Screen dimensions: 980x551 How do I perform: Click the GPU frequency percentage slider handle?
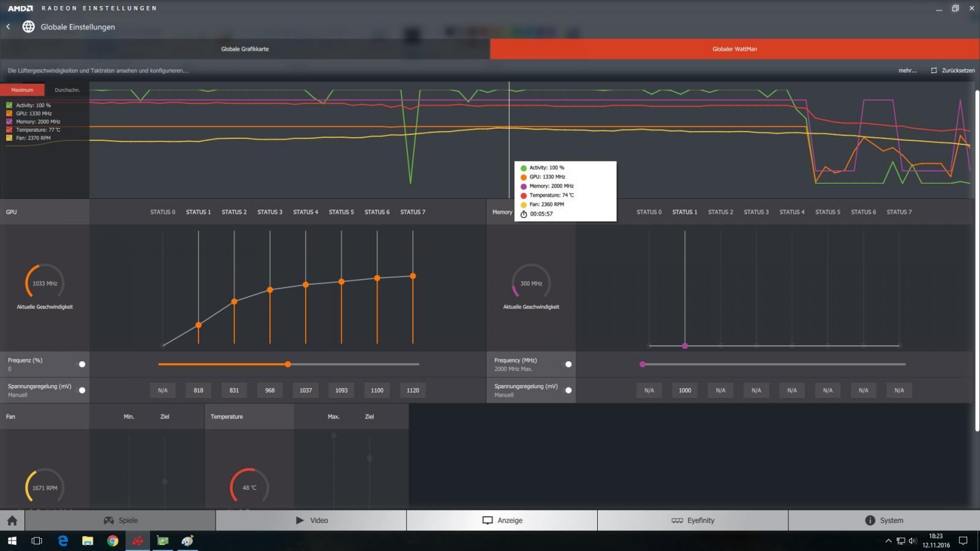tap(288, 364)
